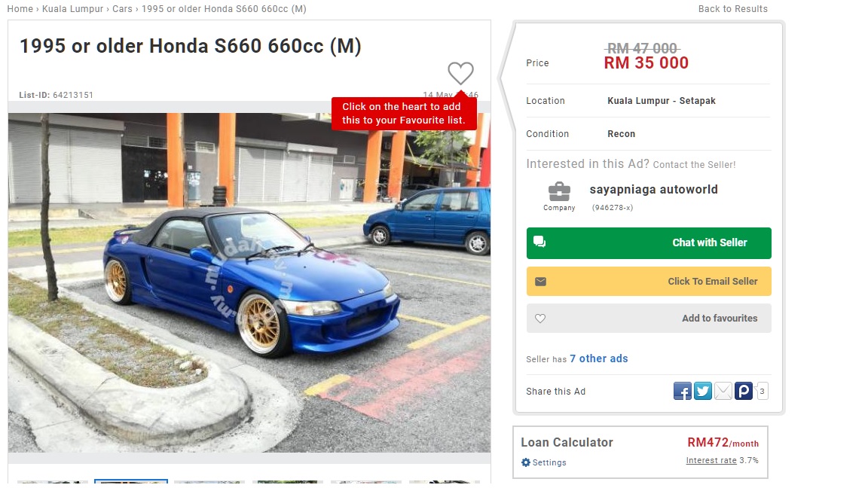
Task: Open Kuala Lumpur breadcrumb link
Action: tap(72, 9)
